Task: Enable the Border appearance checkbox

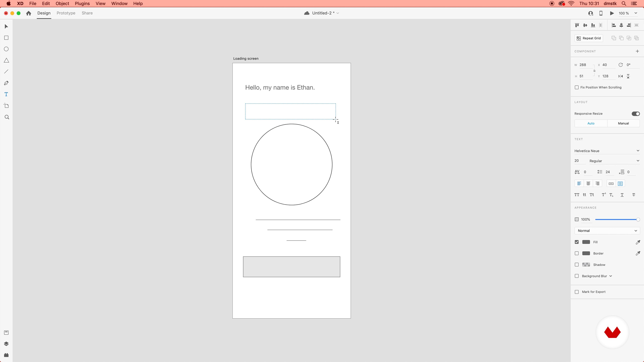Action: pos(577,253)
